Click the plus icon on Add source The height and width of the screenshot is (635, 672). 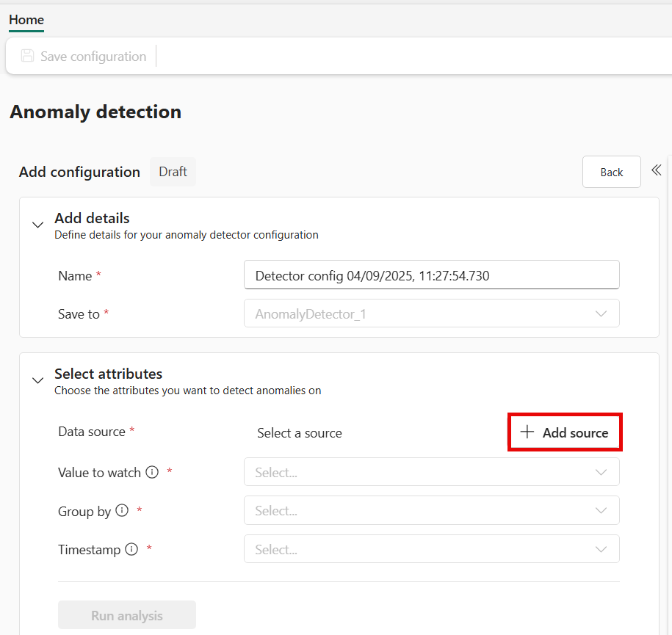(x=527, y=432)
